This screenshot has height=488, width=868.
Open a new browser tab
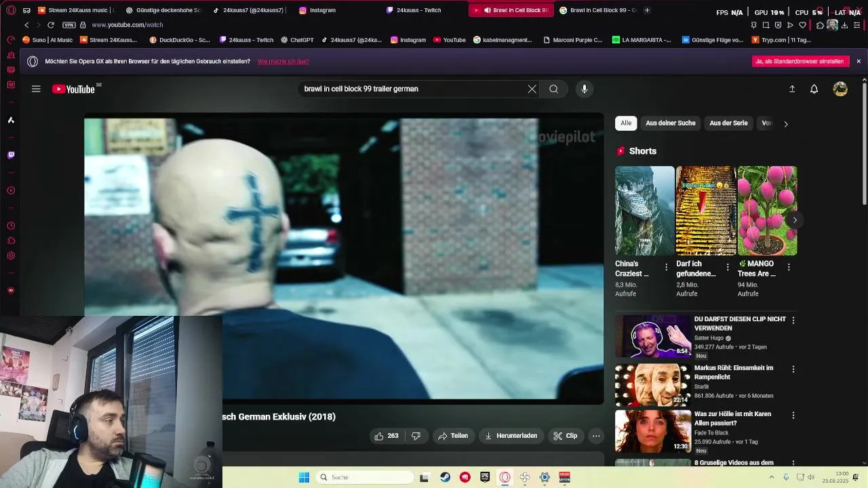[x=647, y=10]
